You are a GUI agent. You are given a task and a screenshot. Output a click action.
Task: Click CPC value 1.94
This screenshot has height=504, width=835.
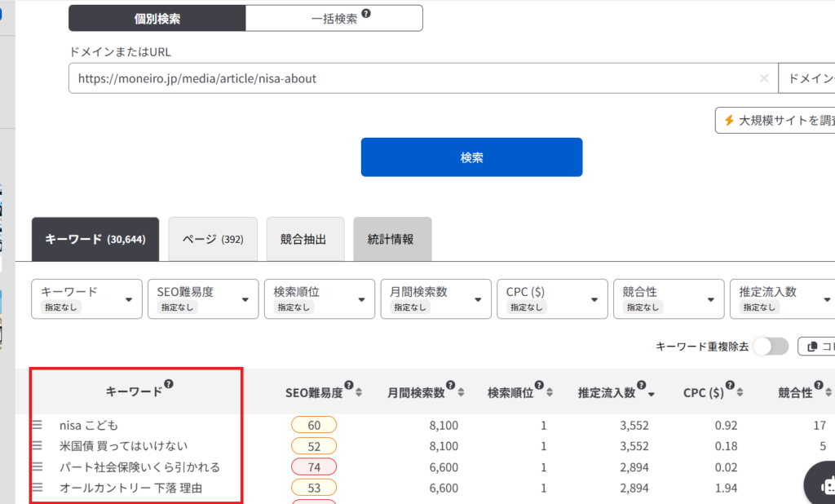[x=726, y=488]
